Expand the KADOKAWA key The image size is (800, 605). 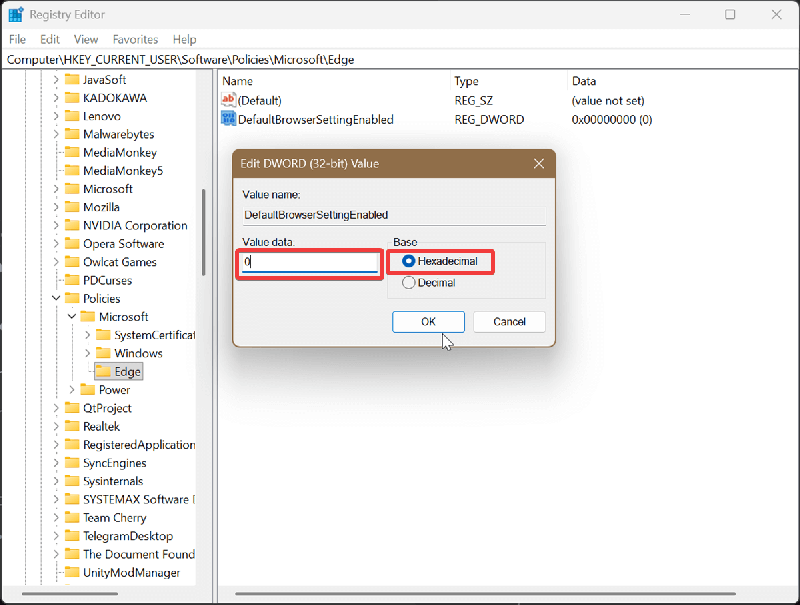56,98
